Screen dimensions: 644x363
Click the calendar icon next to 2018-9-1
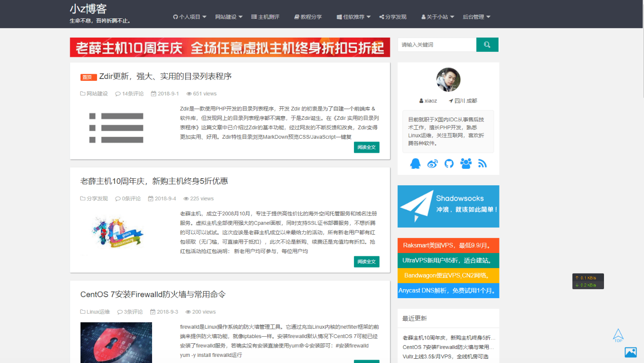[x=153, y=94]
